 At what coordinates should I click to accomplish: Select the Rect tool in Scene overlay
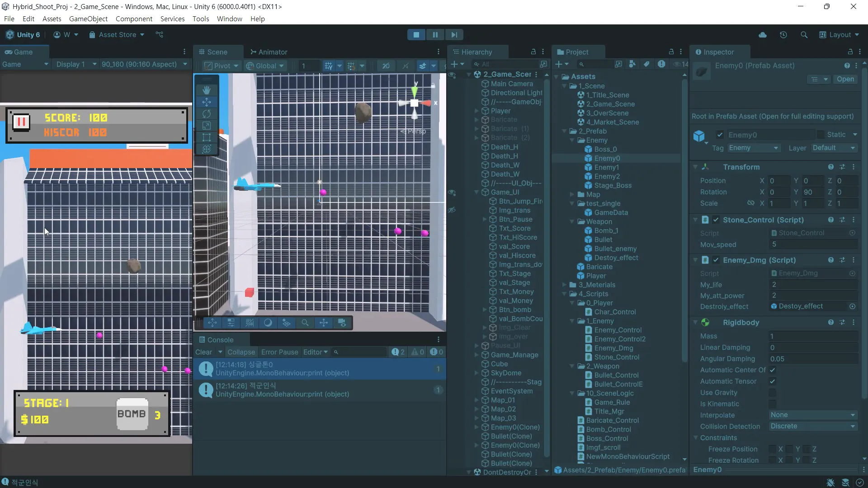coord(207,137)
